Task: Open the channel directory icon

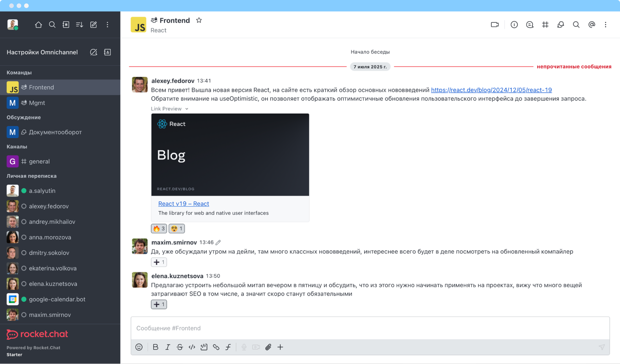Action: point(66,25)
